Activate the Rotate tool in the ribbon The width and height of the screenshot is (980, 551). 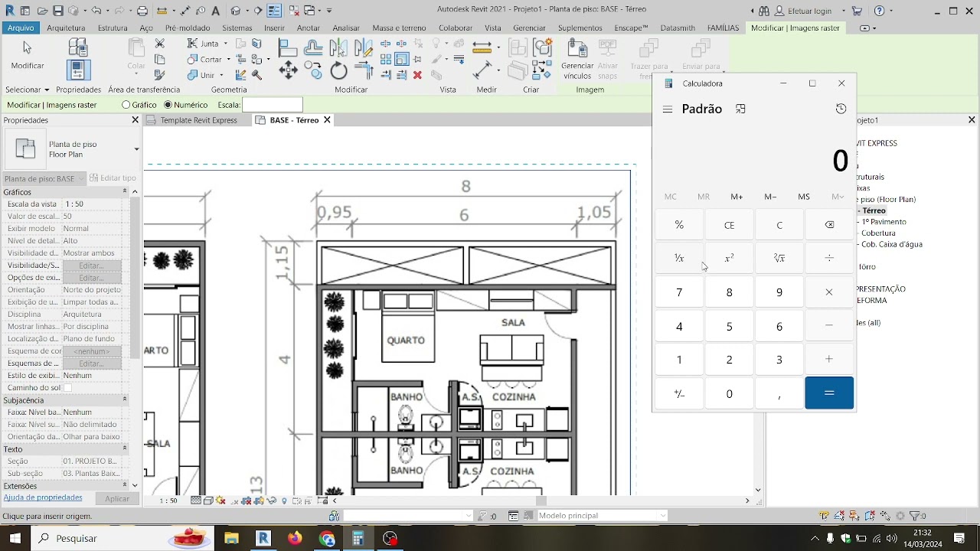[338, 72]
